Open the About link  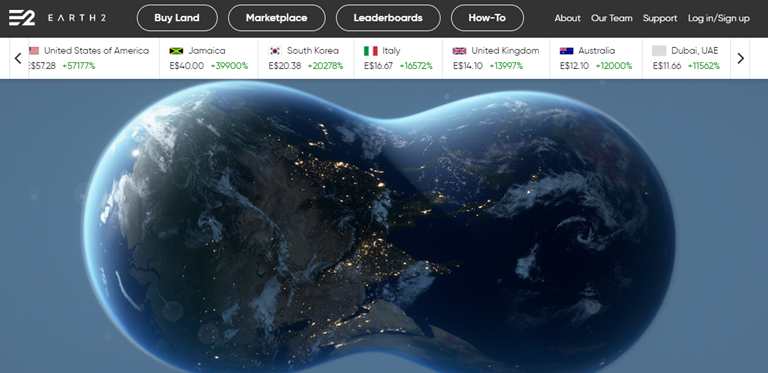tap(567, 18)
